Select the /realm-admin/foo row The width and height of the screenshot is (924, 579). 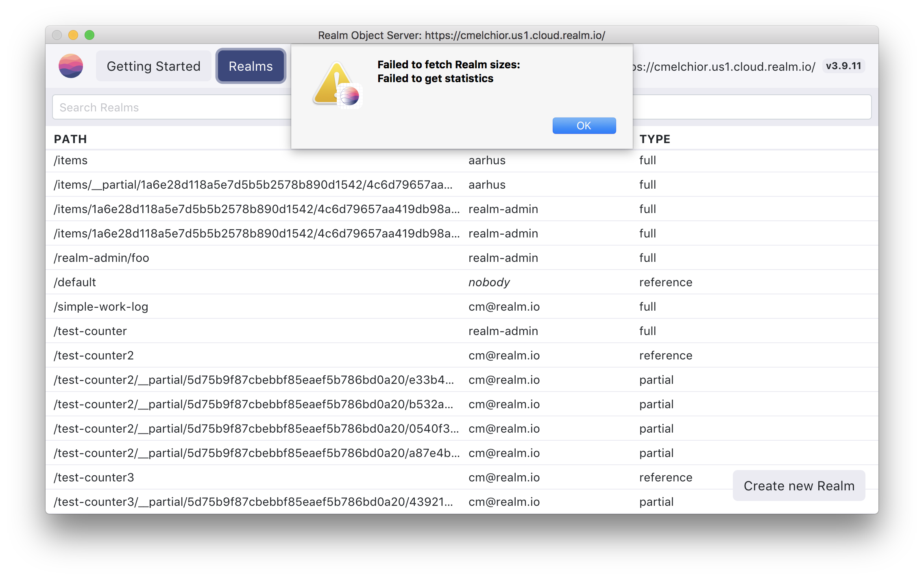462,258
